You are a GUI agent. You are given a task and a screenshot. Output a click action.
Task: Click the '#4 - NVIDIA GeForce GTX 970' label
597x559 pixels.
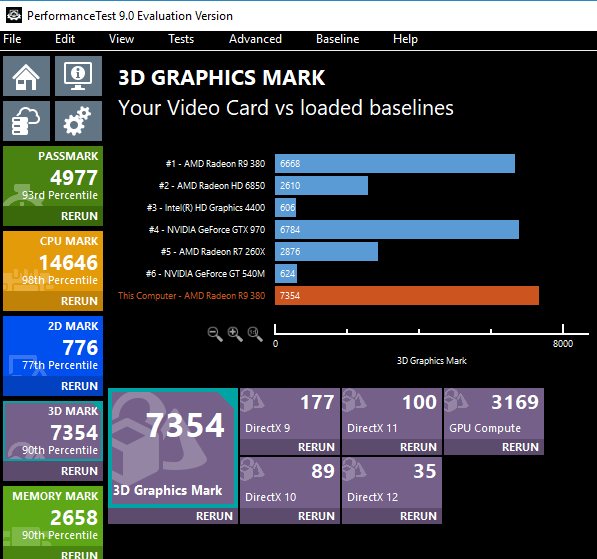click(207, 230)
